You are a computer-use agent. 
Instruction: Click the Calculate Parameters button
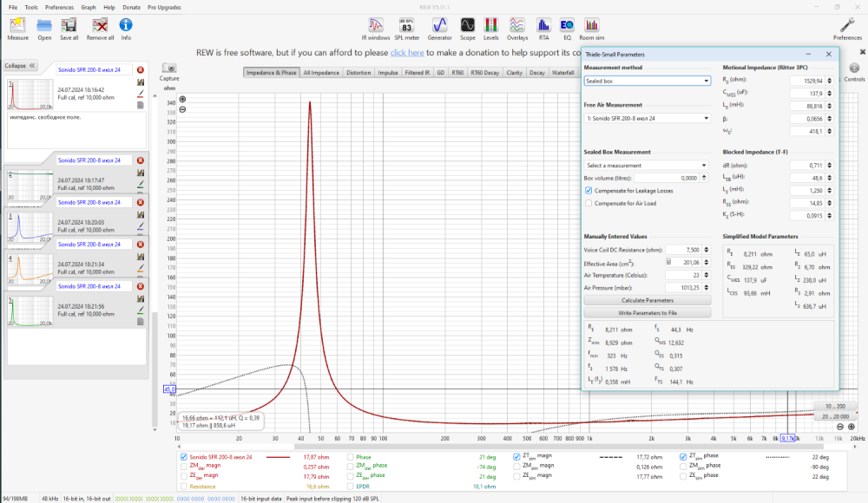[647, 300]
